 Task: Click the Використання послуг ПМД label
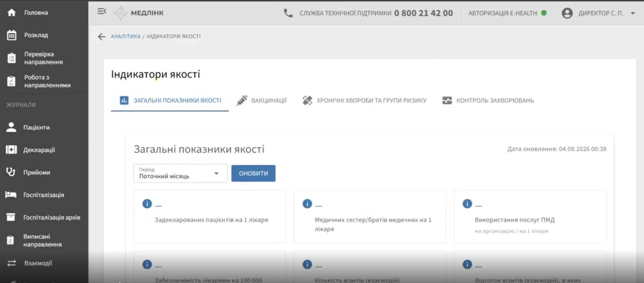(515, 220)
